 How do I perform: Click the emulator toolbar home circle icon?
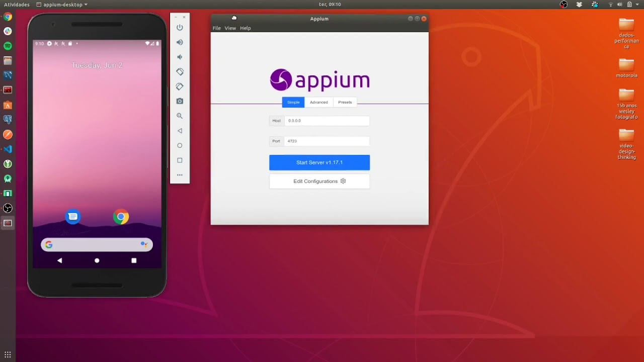coord(180,145)
